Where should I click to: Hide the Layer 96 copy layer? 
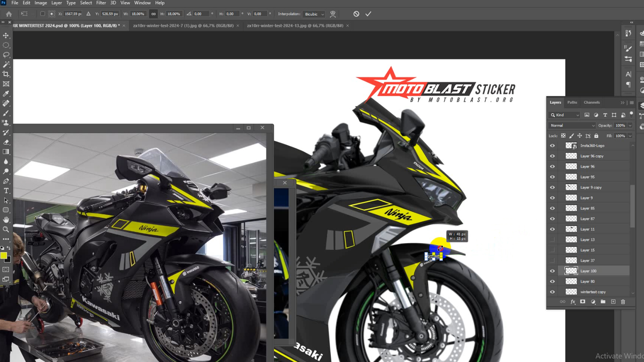point(552,156)
